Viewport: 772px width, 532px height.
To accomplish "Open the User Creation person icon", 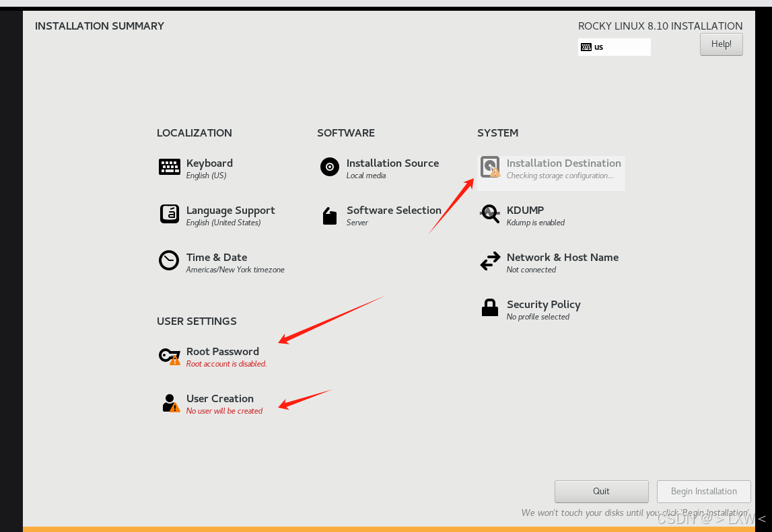I will point(171,403).
